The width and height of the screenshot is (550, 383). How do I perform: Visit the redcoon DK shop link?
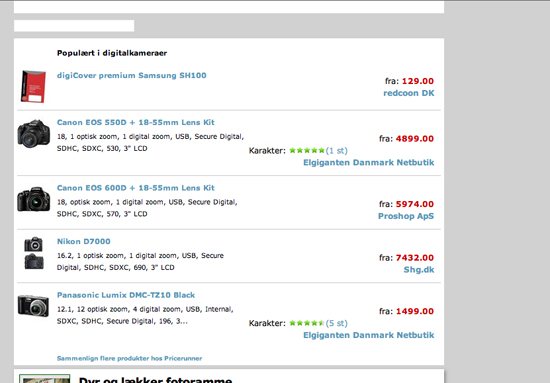[409, 93]
